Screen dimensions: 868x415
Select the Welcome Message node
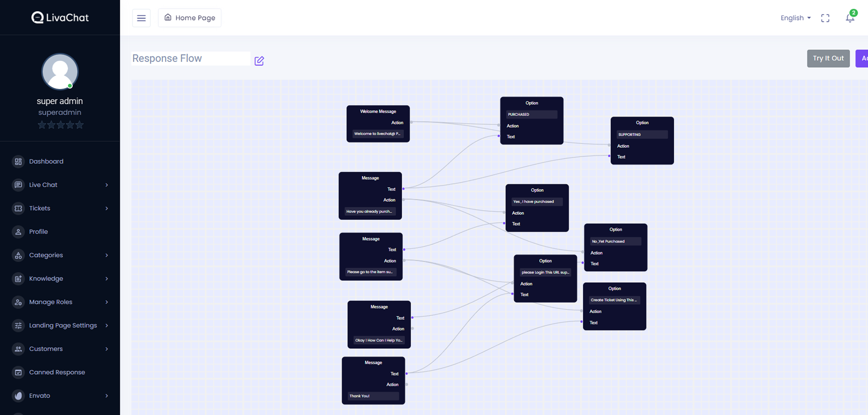pos(378,112)
